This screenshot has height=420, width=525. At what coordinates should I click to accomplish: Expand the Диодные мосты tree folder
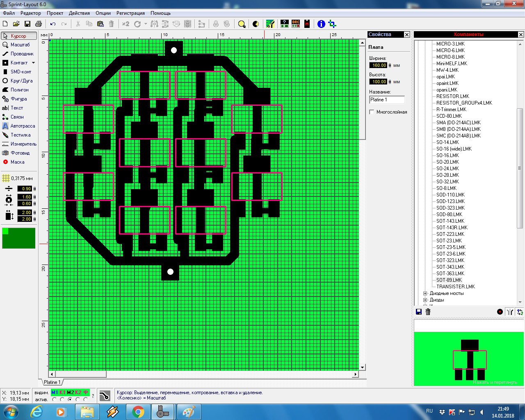pyautogui.click(x=425, y=293)
